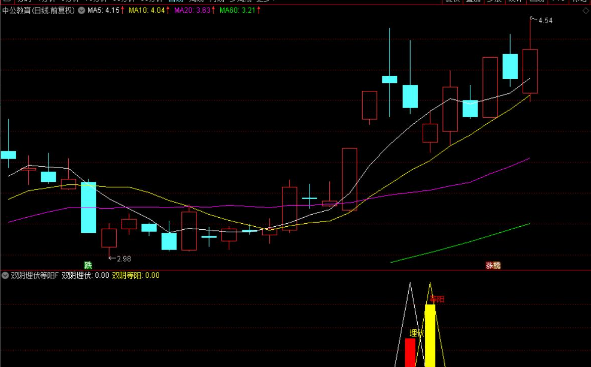This screenshot has width=591, height=367.
Task: Select the yellow 等阳 signal bar
Action: 430,335
